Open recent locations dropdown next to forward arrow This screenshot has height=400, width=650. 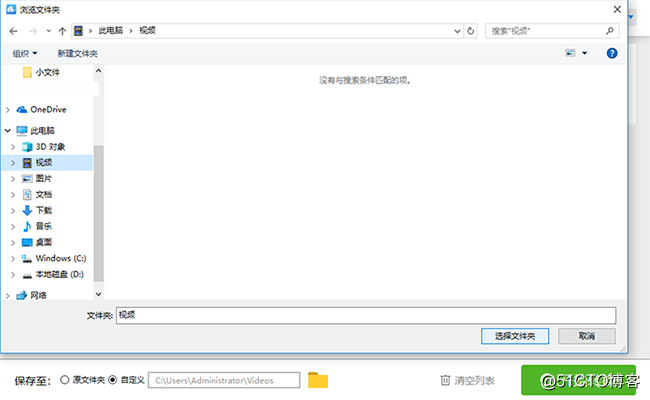tap(49, 31)
